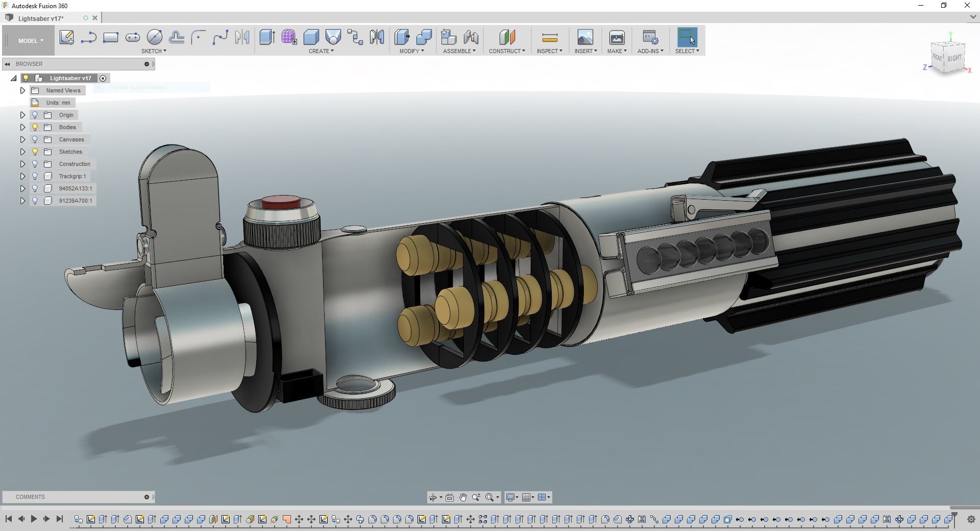
Task: Expand the Trackgrip:1 component
Action: point(22,176)
